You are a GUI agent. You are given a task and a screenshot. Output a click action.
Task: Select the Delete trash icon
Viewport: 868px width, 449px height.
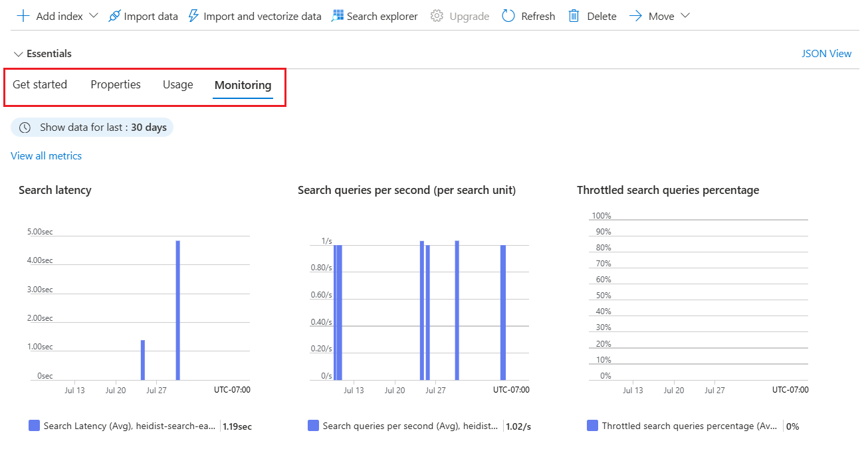tap(574, 15)
